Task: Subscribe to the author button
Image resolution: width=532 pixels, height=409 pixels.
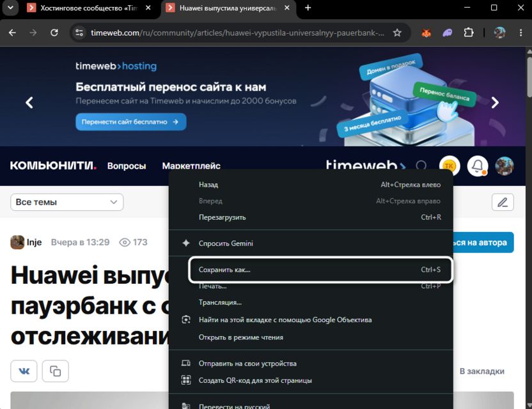Action: tap(483, 242)
